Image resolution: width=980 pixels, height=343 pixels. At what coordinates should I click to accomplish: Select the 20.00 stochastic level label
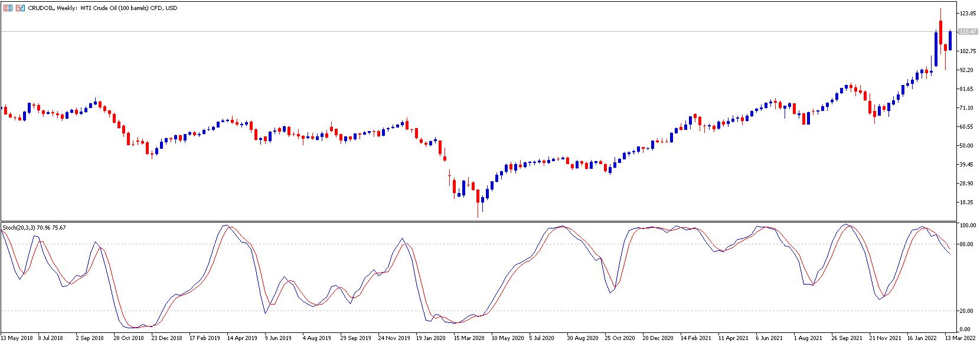[966, 311]
